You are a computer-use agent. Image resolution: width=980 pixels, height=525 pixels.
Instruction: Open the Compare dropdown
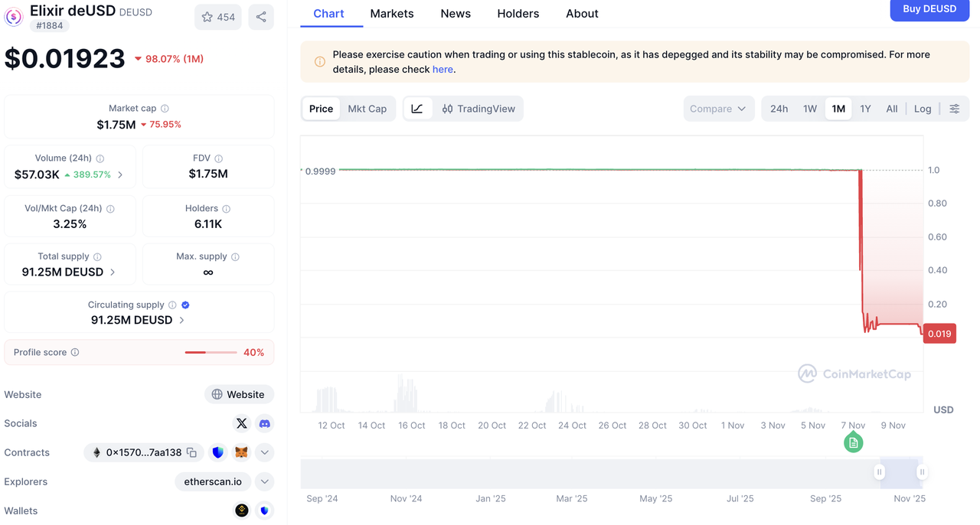(x=717, y=109)
